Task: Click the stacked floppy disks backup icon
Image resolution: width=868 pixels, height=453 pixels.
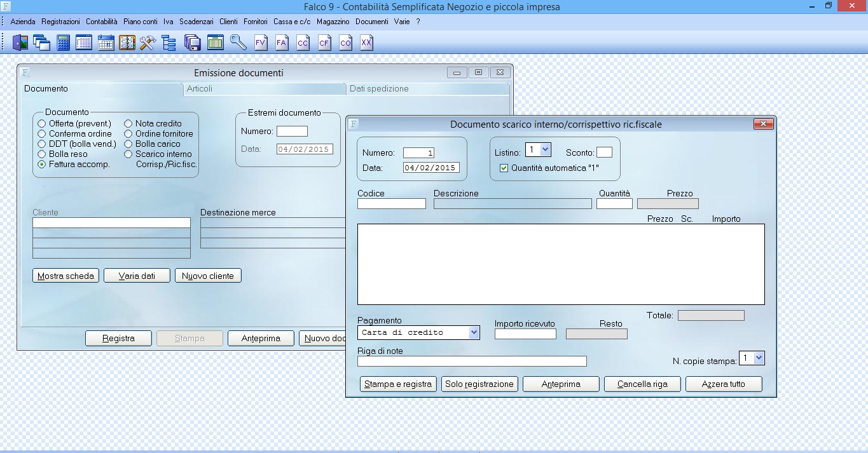Action: pyautogui.click(x=192, y=43)
